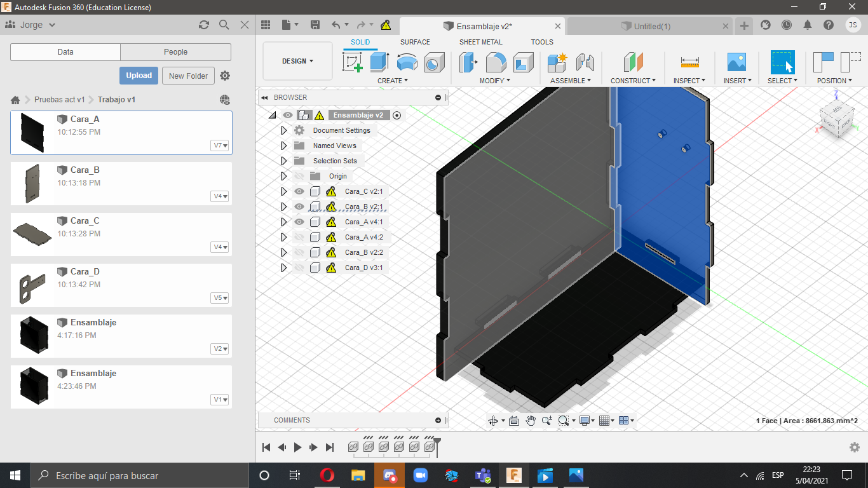Save the design with the disk icon

pyautogui.click(x=315, y=25)
